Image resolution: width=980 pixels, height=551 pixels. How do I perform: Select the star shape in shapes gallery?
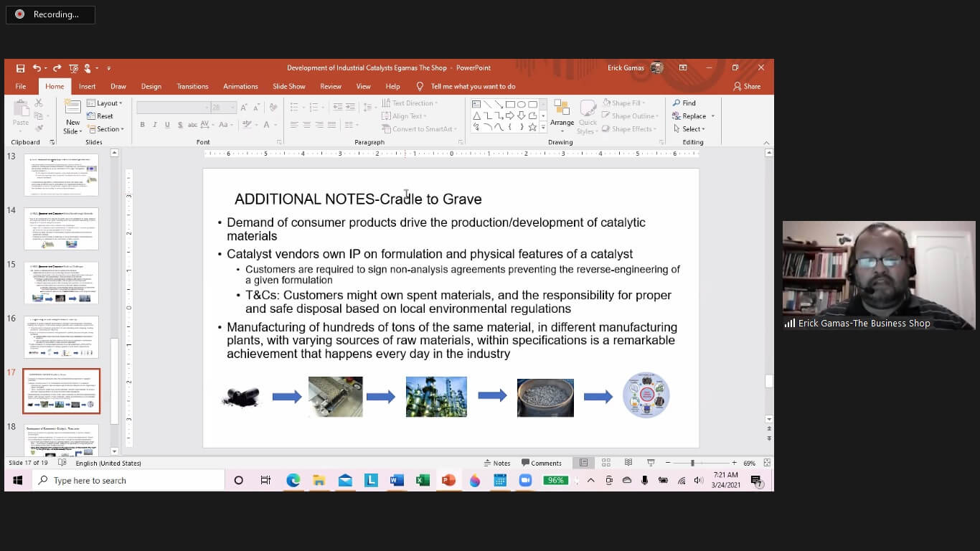click(x=532, y=127)
